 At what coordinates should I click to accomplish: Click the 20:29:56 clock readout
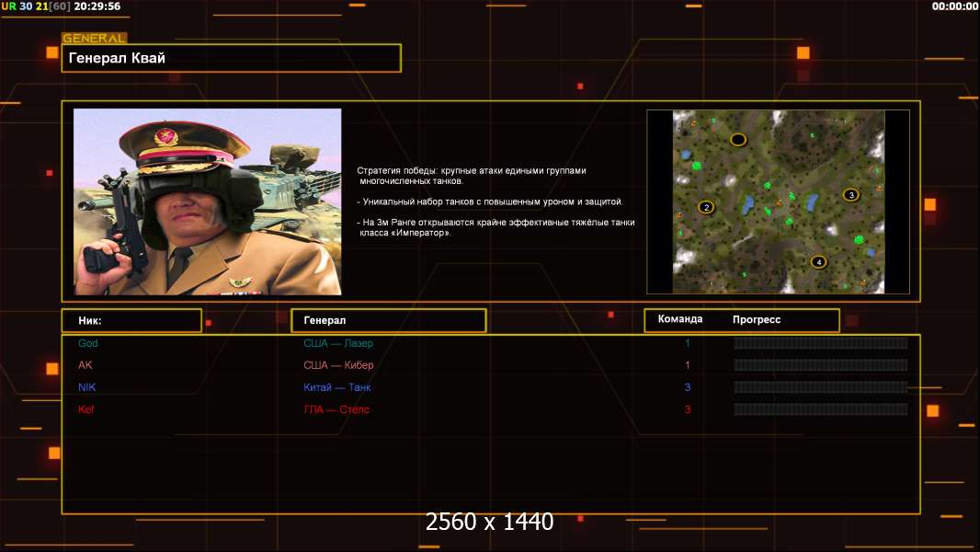click(x=97, y=6)
